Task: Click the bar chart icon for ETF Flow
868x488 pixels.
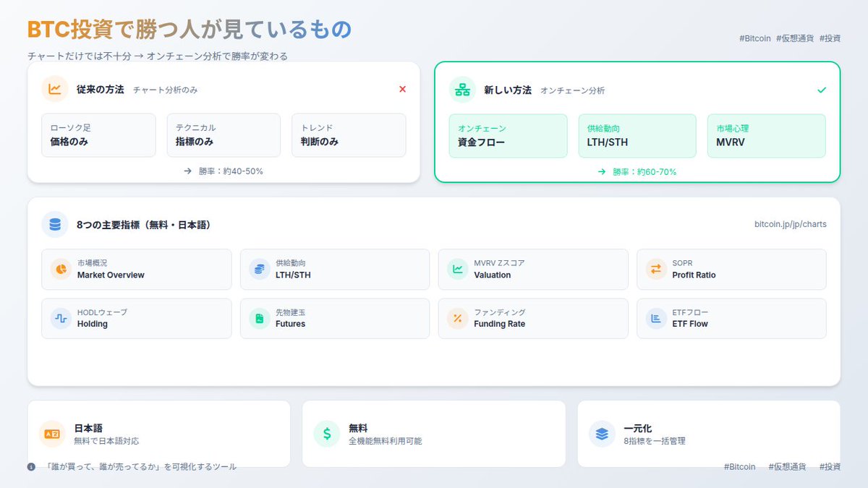Action: [x=656, y=318]
